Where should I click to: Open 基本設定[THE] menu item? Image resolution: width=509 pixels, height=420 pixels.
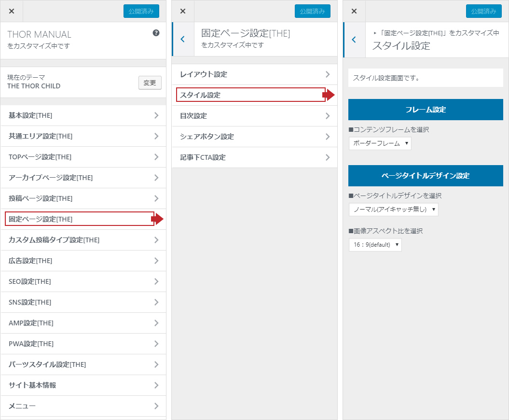click(x=83, y=115)
